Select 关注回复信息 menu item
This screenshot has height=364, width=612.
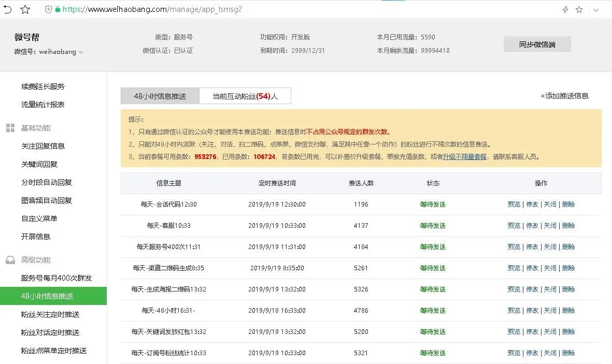pyautogui.click(x=43, y=146)
